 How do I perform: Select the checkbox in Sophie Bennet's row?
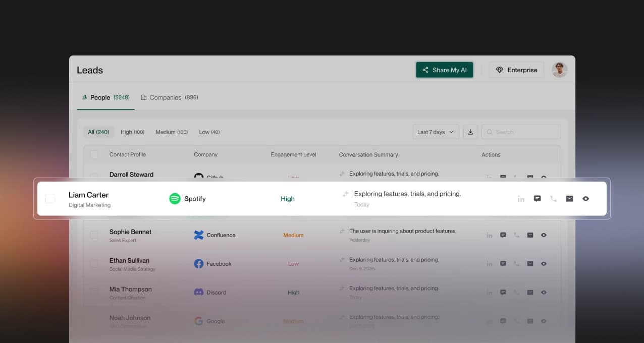click(x=94, y=235)
